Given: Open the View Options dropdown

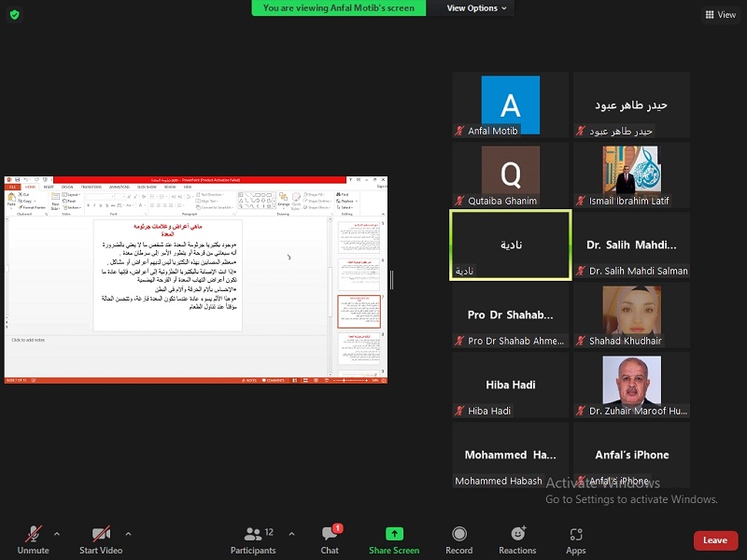Looking at the screenshot, I should point(476,8).
